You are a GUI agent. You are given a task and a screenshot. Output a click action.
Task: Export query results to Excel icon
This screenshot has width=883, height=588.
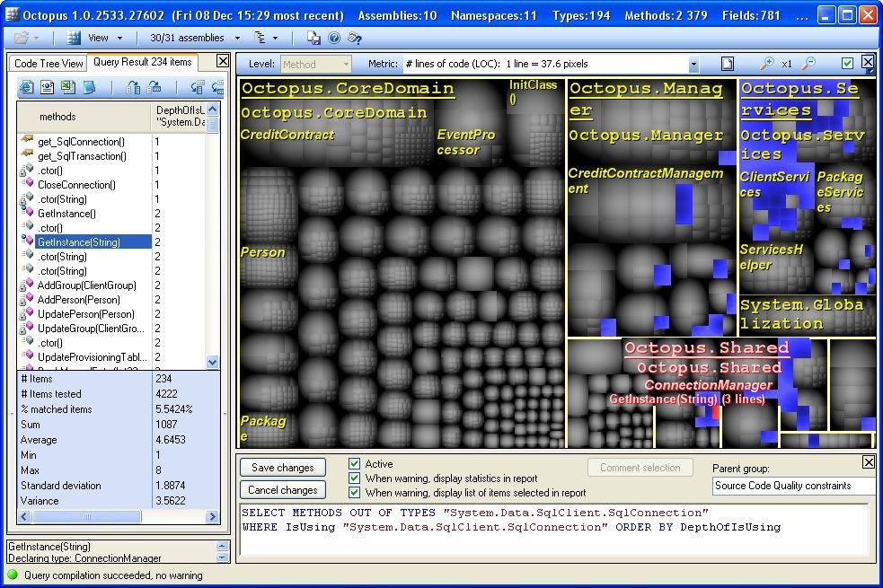[68, 87]
